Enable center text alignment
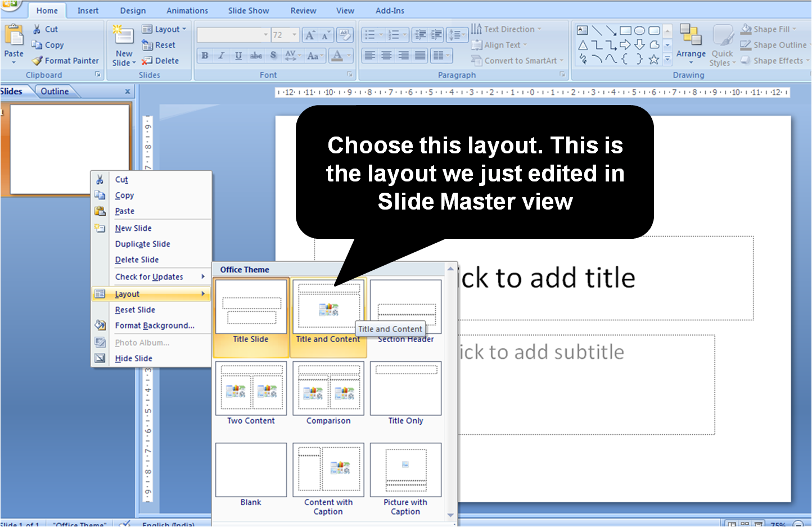Viewport: 812px width, 527px height. point(386,55)
